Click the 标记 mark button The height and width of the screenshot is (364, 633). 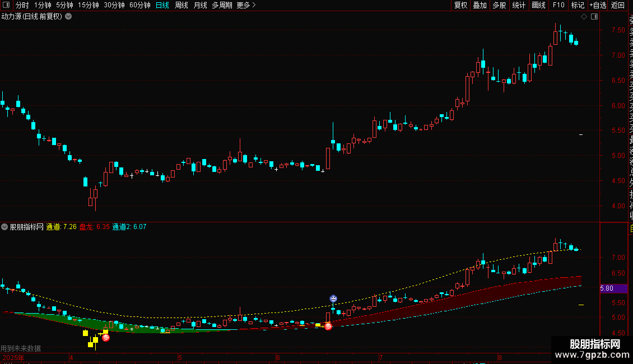click(x=578, y=5)
